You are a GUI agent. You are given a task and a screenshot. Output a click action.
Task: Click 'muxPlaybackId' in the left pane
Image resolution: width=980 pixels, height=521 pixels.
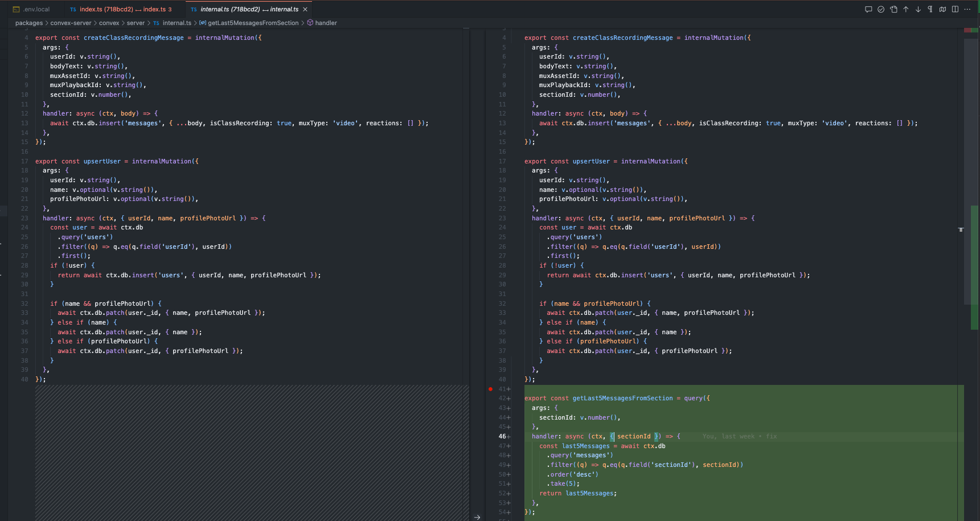[74, 85]
